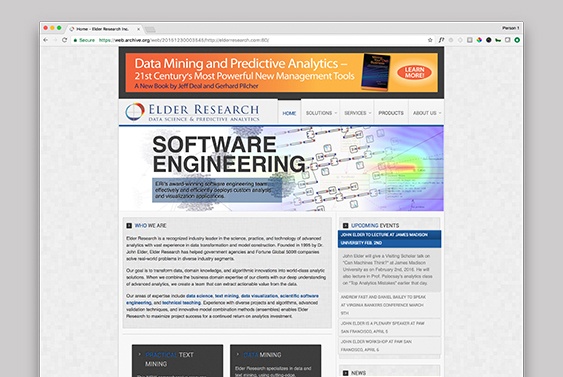Click the Upcoming Events section icon
This screenshot has height=377, width=563.
pyautogui.click(x=345, y=225)
